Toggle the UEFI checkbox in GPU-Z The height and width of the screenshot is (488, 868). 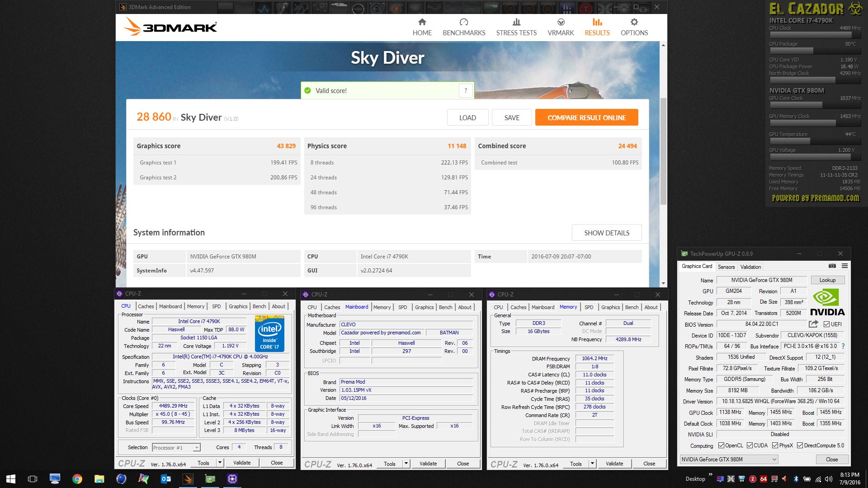[826, 324]
